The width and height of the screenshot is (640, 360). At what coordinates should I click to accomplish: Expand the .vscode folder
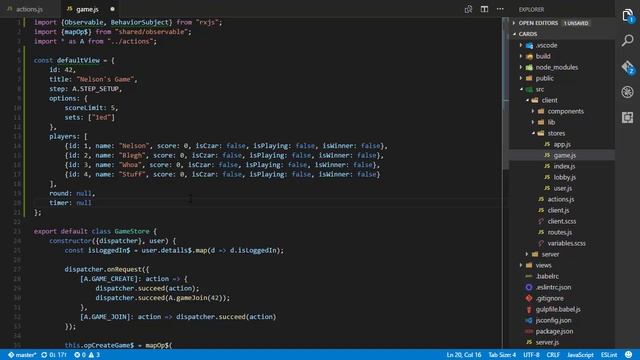(x=546, y=45)
